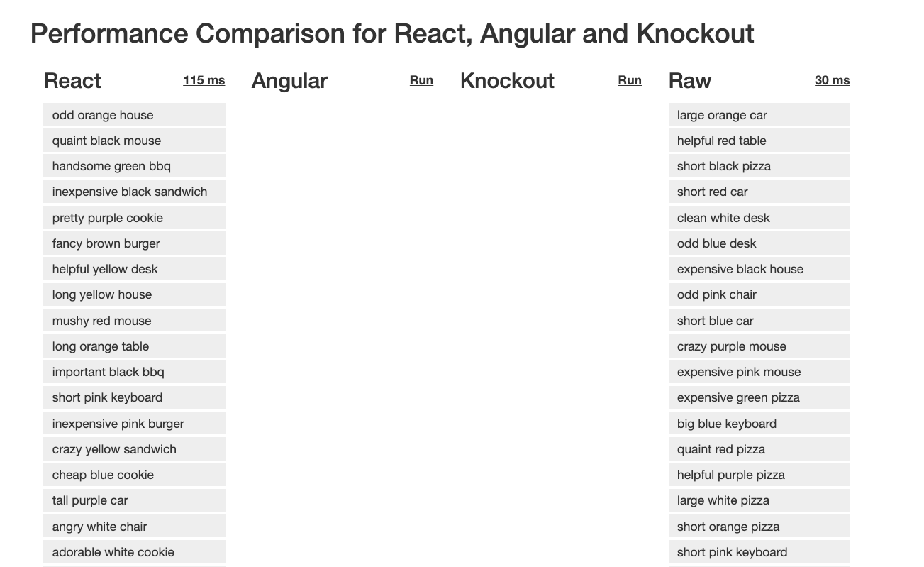Select "clean white desk" row
The height and width of the screenshot is (567, 924).
[759, 218]
